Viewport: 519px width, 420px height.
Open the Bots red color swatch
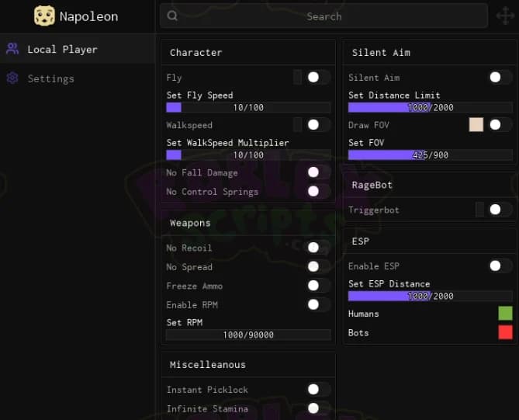tap(506, 332)
